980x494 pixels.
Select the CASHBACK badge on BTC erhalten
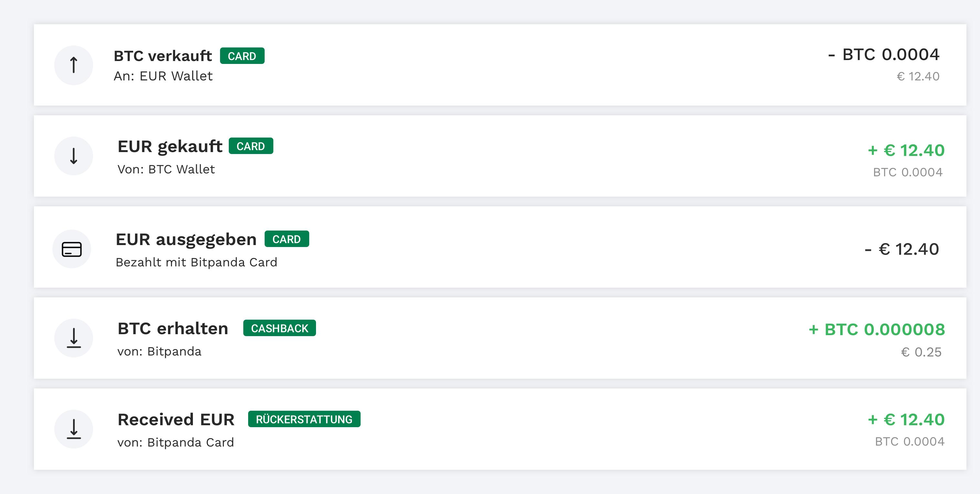(x=279, y=328)
